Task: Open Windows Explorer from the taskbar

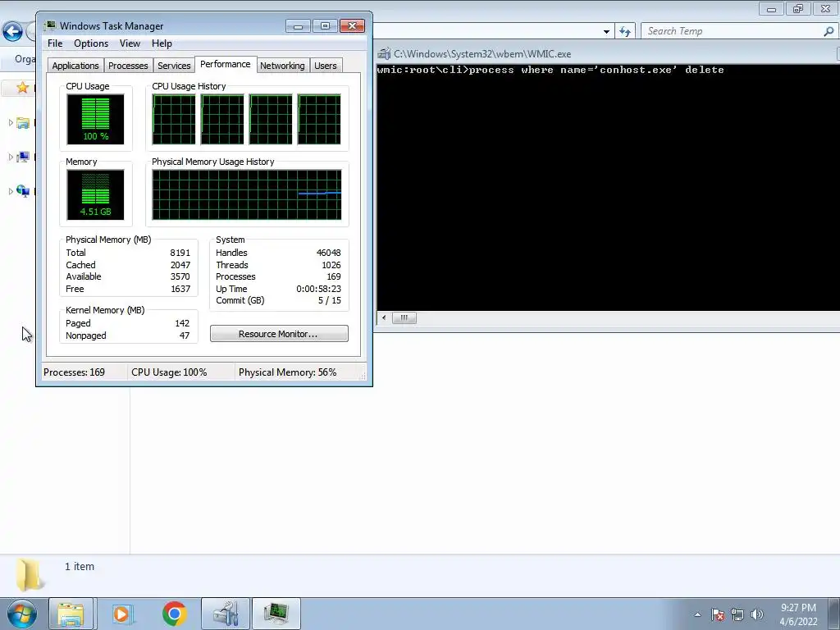Action: tap(71, 614)
